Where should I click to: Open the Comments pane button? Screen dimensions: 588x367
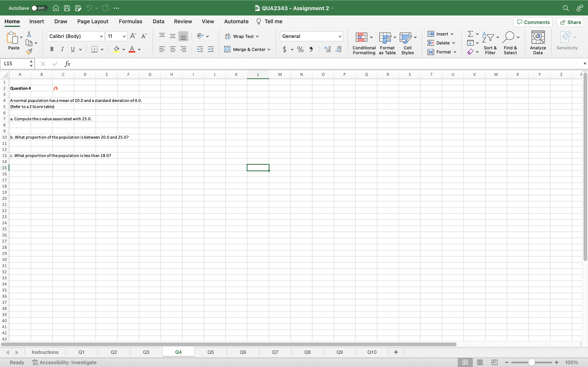[x=533, y=22]
